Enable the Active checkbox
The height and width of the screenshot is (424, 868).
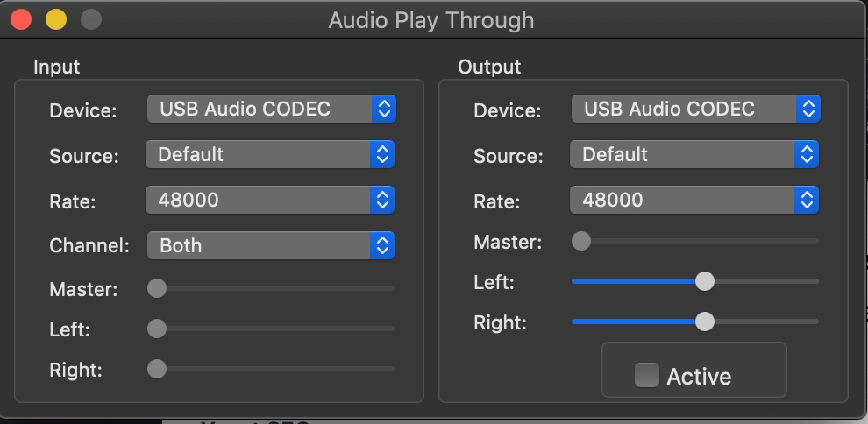(647, 376)
